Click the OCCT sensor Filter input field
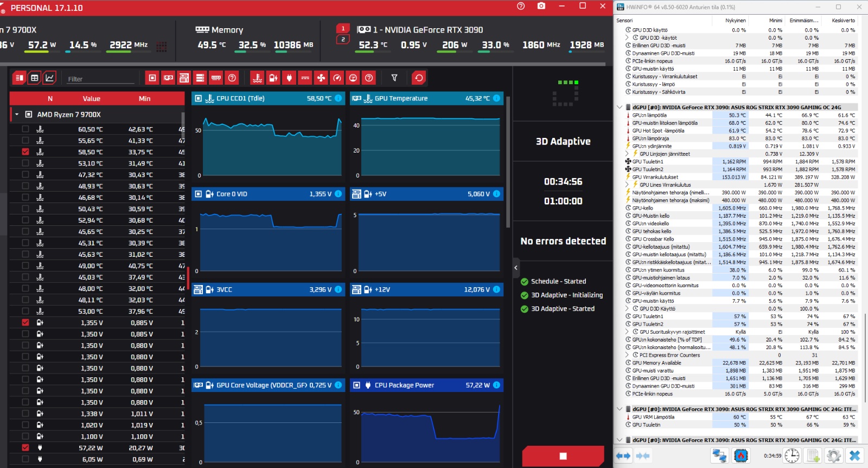Viewport: 868px width, 468px height. 101,79
